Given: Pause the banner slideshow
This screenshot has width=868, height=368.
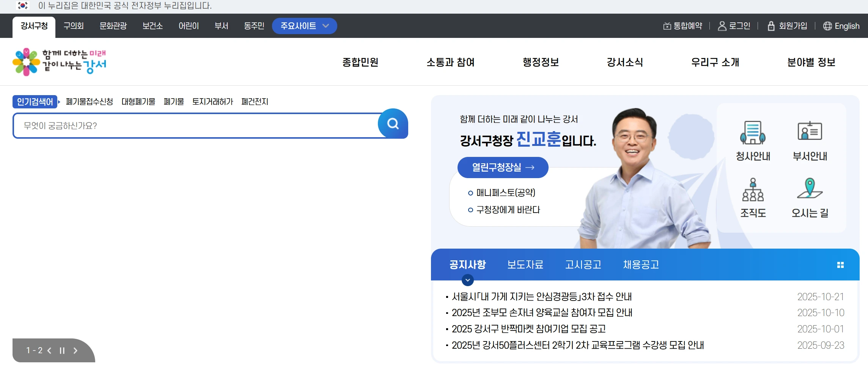Looking at the screenshot, I should 62,351.
